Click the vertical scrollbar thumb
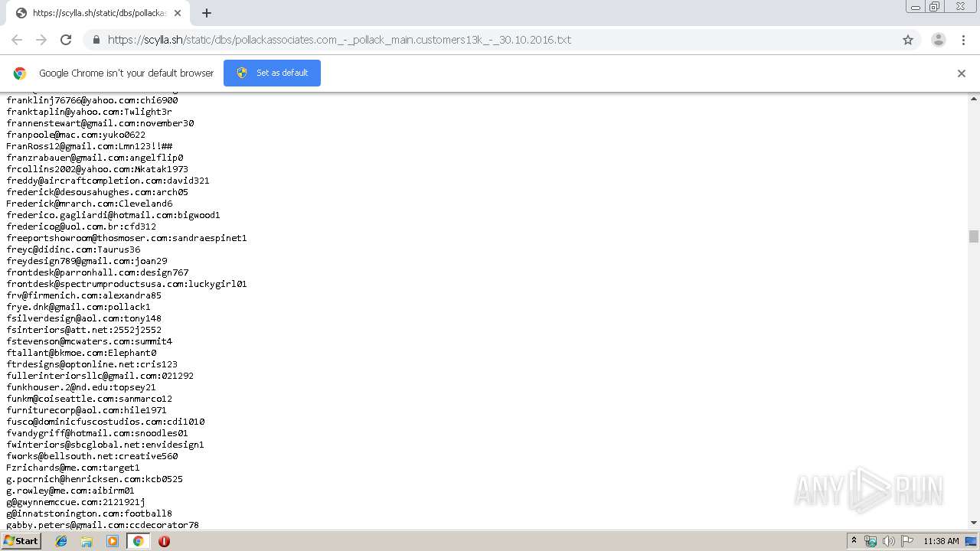This screenshot has height=551, width=980. (974, 236)
